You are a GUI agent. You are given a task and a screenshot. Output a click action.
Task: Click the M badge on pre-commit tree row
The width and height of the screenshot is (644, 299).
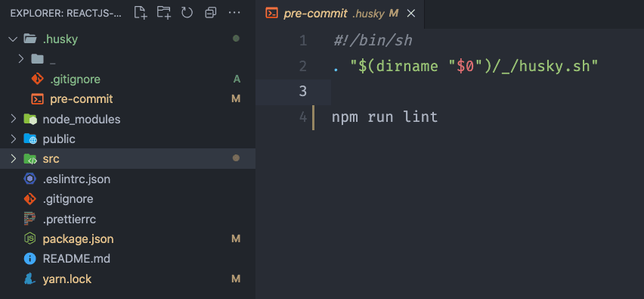[236, 99]
